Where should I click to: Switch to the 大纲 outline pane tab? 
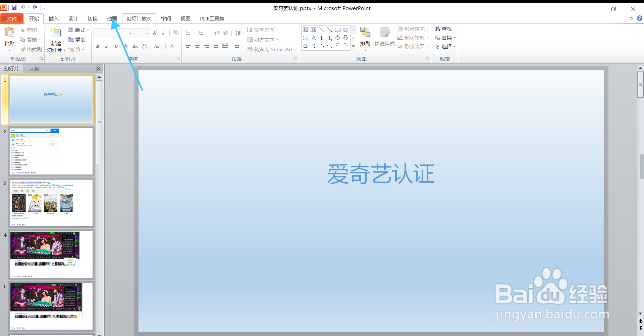click(x=35, y=69)
